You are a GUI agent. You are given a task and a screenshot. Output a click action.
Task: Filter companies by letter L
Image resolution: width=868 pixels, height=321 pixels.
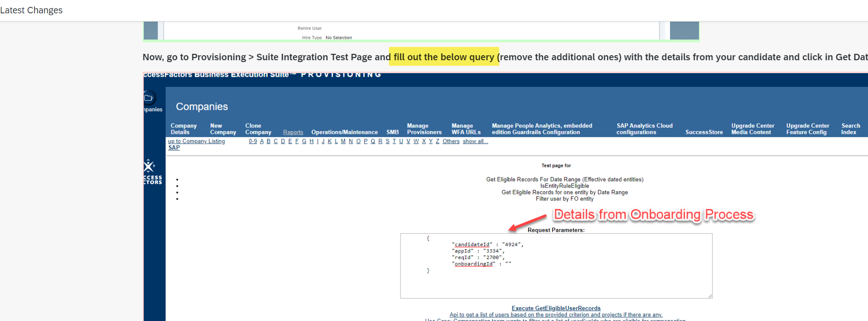(x=336, y=141)
